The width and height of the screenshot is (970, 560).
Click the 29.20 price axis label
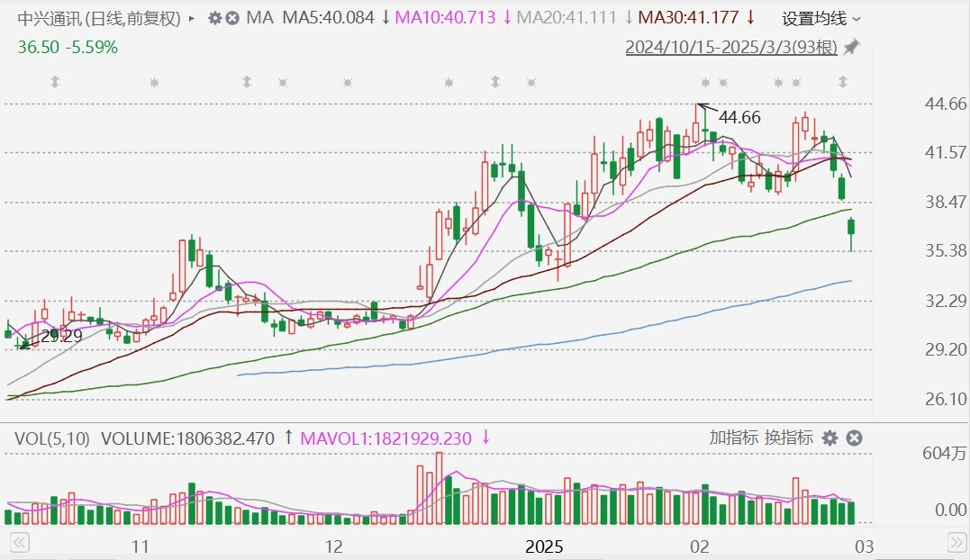(x=946, y=350)
